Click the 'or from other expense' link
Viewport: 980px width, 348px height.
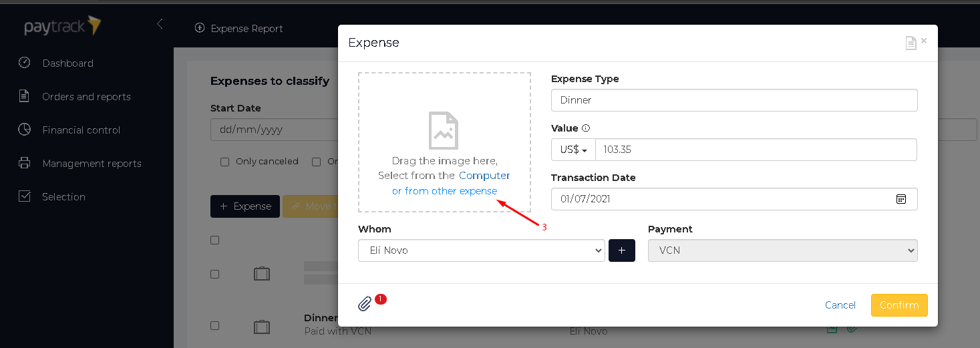tap(444, 191)
